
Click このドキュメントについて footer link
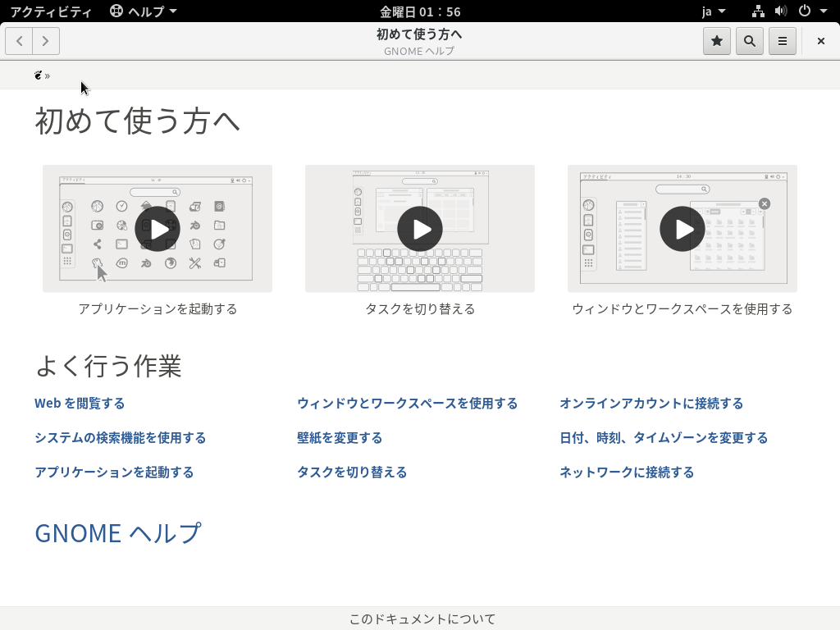[422, 619]
